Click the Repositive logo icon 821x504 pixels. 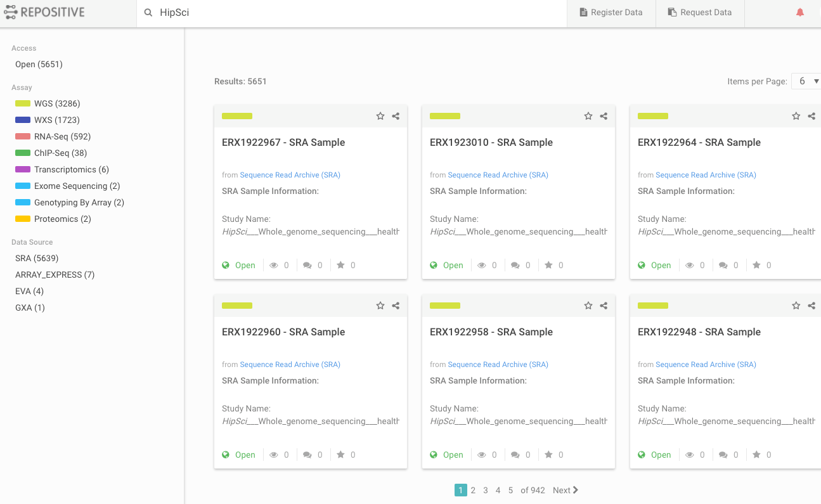10,13
